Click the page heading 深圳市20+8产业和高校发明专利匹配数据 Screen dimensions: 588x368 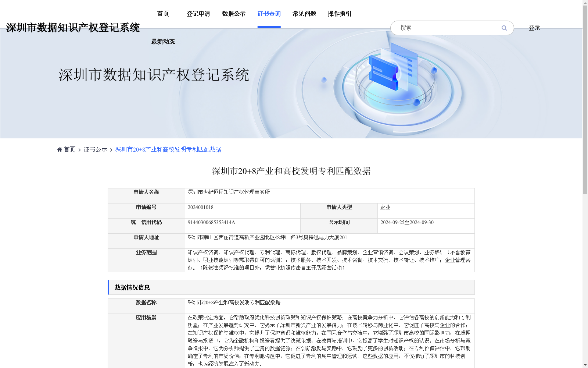(x=291, y=171)
